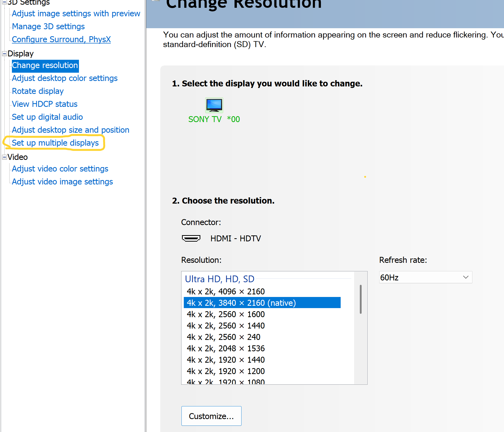Open Adjust video color settings
The height and width of the screenshot is (432, 504).
point(60,169)
